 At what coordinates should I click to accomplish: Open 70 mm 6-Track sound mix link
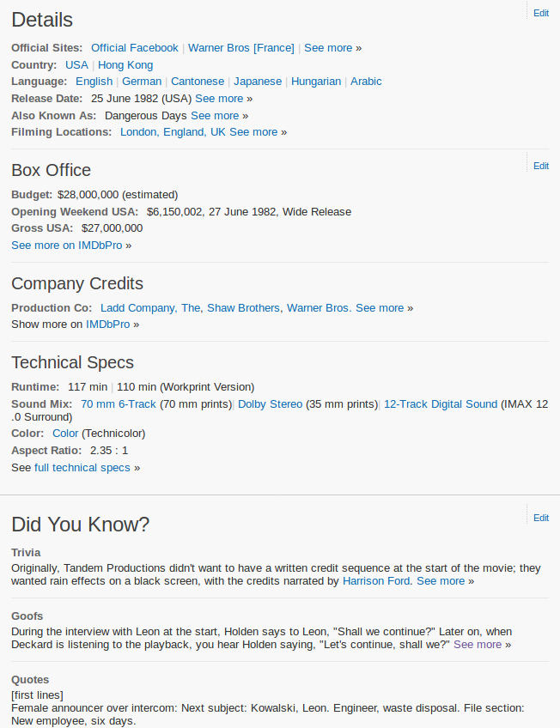pyautogui.click(x=119, y=404)
